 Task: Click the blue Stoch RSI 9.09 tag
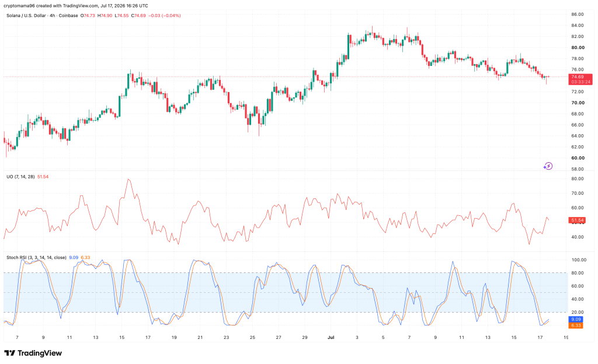(x=575, y=319)
